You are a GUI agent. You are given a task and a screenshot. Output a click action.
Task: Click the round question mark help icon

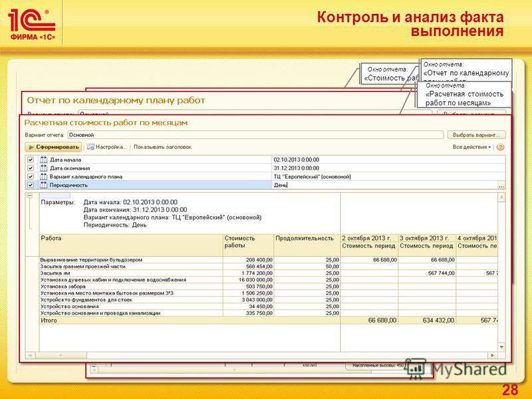[x=501, y=147]
